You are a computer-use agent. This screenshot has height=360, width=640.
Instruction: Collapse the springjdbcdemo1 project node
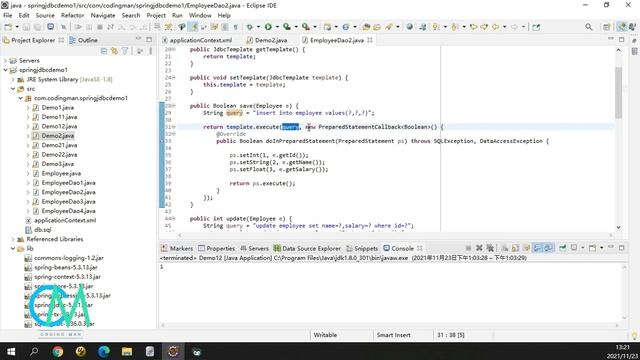click(x=5, y=70)
